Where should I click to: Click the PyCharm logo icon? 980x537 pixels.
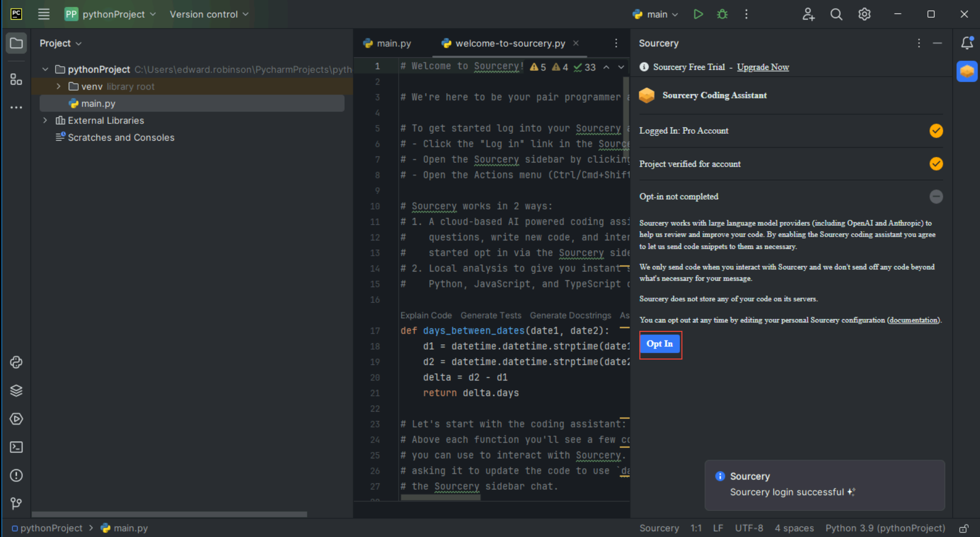[x=16, y=14]
